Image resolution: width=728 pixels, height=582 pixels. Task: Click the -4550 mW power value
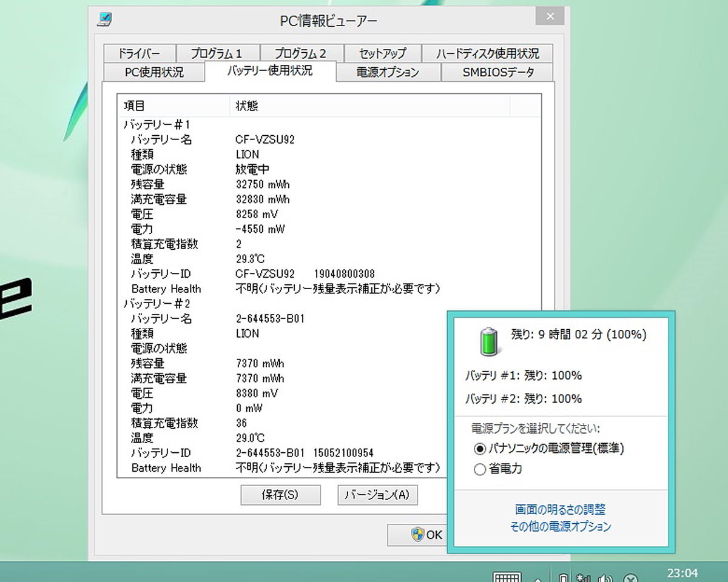[x=260, y=229]
